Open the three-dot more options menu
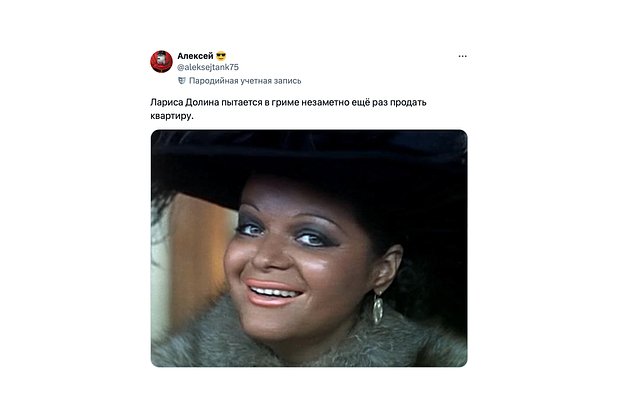Viewport: 620px width, 420px height. pos(463,56)
